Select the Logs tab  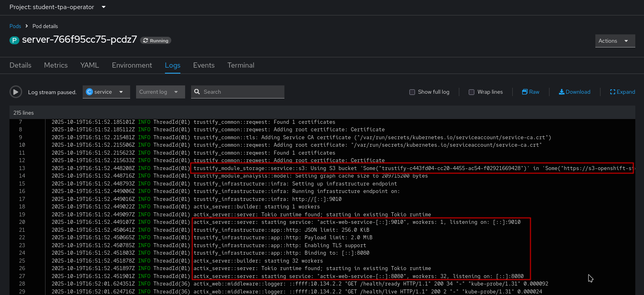(x=172, y=65)
